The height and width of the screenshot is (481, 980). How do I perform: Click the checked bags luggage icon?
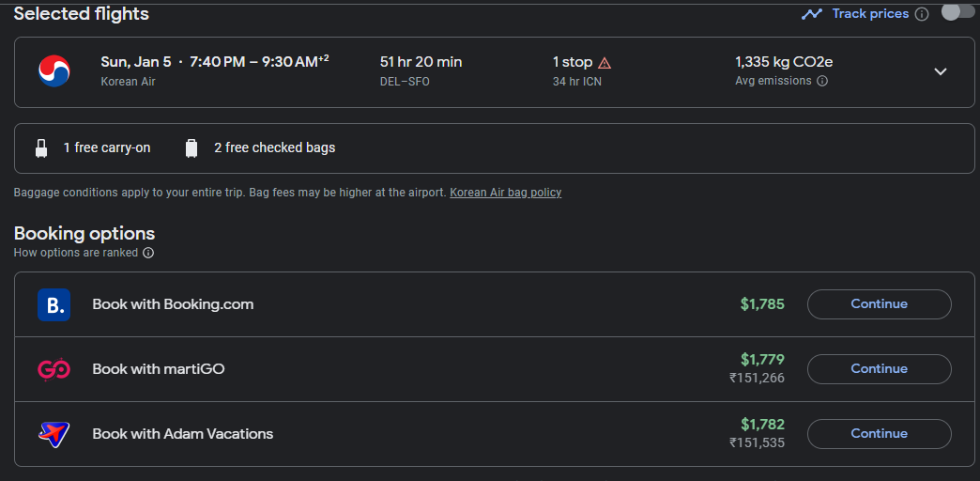click(x=191, y=148)
